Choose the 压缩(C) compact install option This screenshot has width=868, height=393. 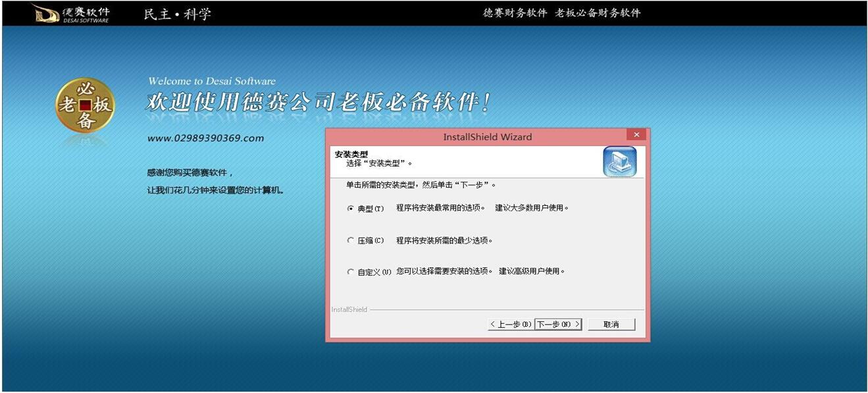350,241
